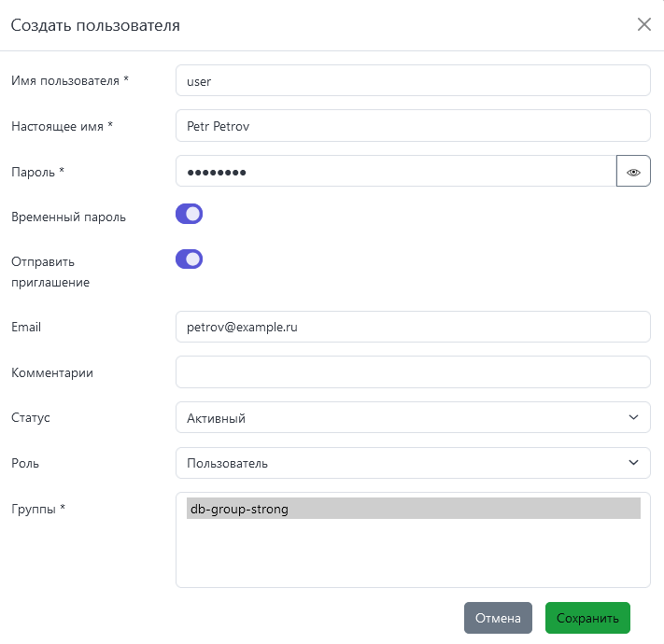
Task: Click the empty Комментарии field
Action: 412,372
